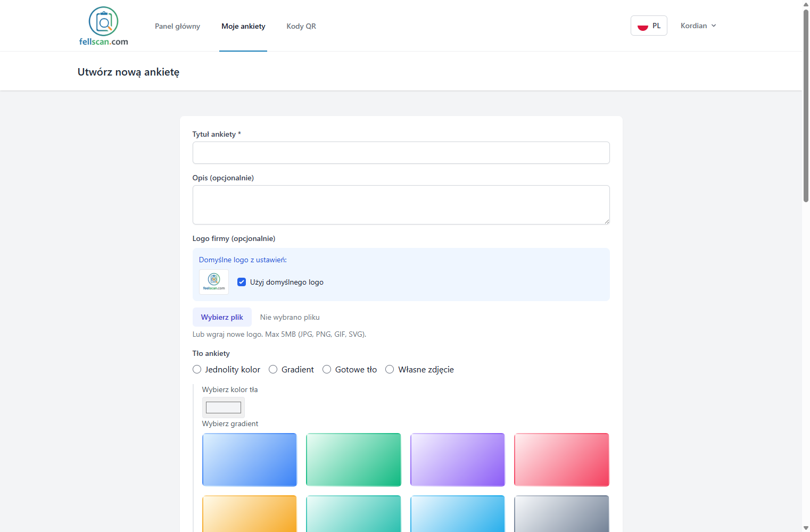The height and width of the screenshot is (532, 810).
Task: Pick the red-pink gradient swatch
Action: pyautogui.click(x=561, y=460)
